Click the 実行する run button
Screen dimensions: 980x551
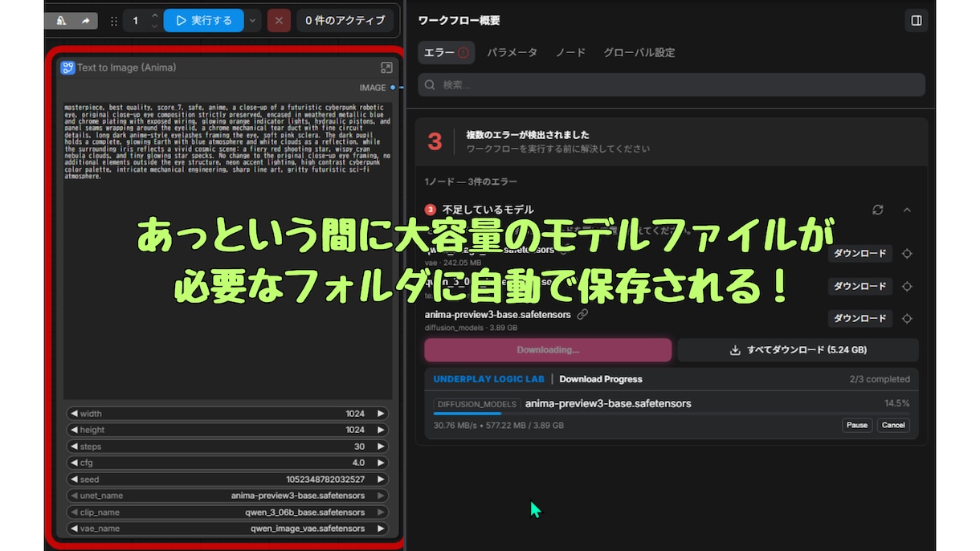[x=204, y=21]
